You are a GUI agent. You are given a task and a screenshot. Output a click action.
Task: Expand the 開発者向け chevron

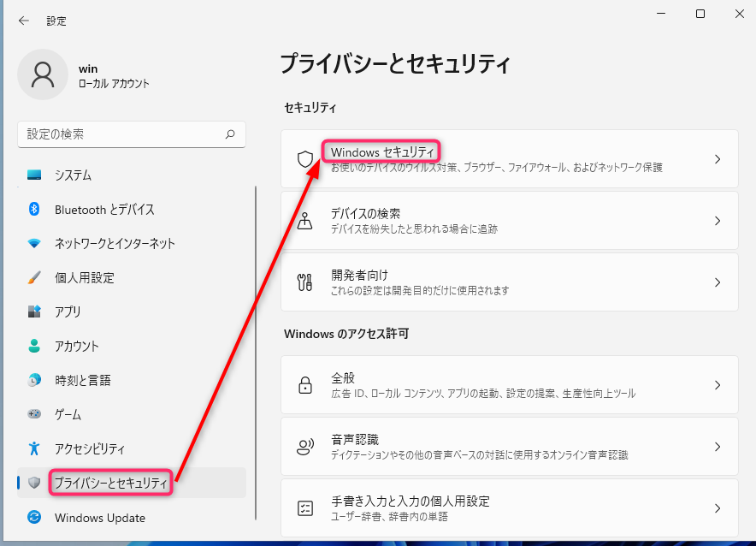coord(718,282)
